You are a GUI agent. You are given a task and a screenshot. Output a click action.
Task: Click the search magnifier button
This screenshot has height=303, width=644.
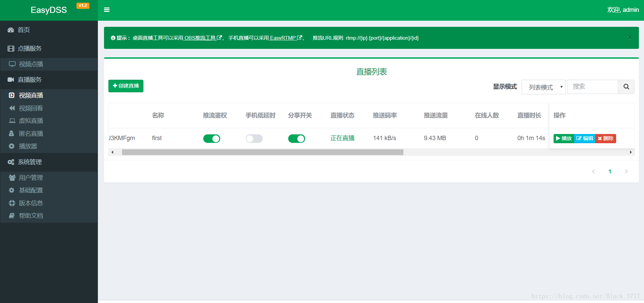coord(626,87)
